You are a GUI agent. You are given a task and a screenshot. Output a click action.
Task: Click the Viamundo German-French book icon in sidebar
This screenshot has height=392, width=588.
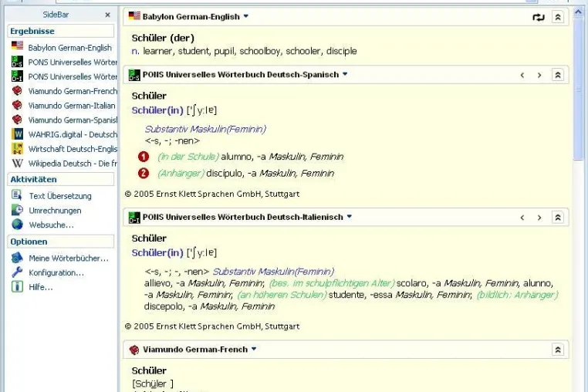[17, 91]
